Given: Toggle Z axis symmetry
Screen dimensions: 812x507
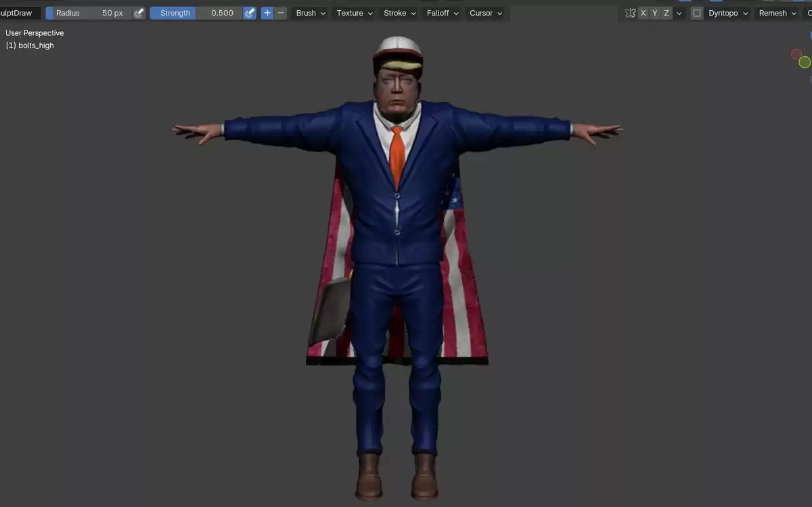Looking at the screenshot, I should click(667, 13).
